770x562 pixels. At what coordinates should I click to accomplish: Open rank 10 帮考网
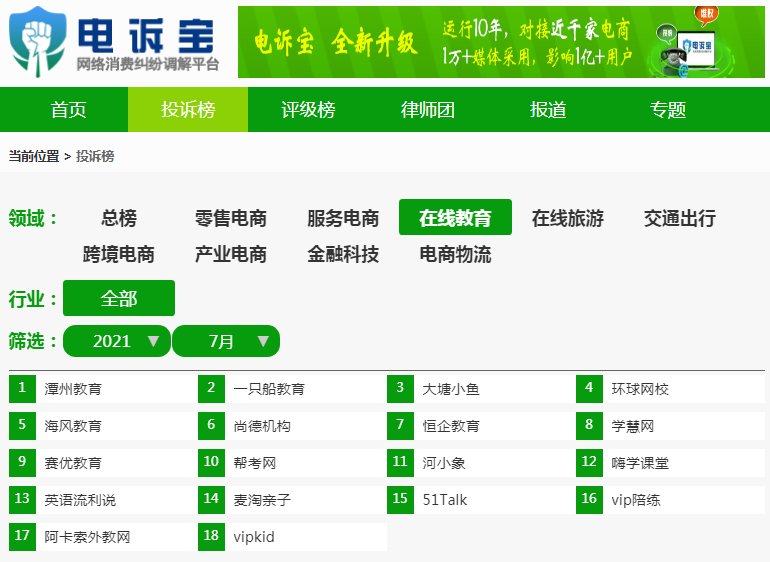click(x=292, y=463)
